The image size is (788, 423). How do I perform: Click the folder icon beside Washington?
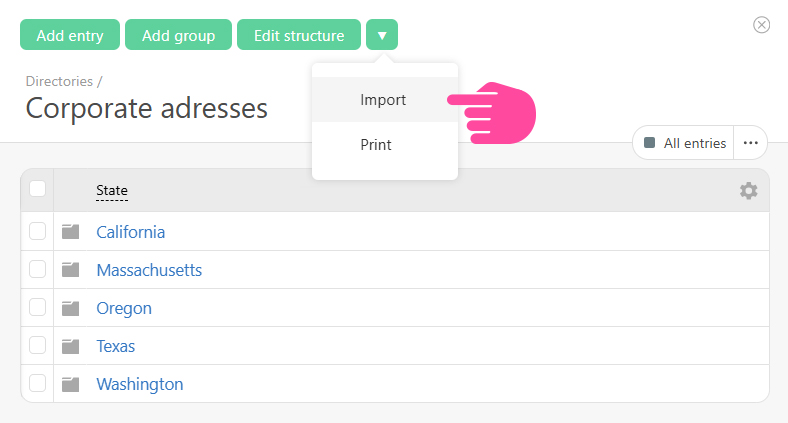(x=70, y=384)
